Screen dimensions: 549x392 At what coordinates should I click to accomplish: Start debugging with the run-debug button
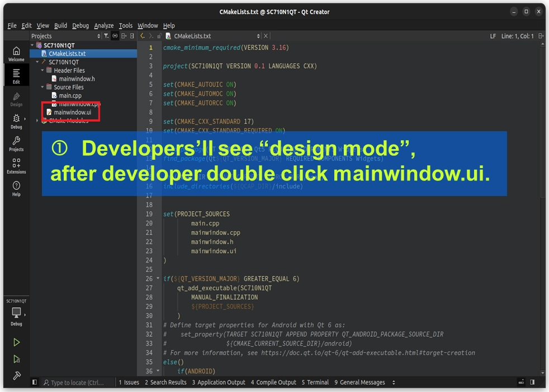16,359
